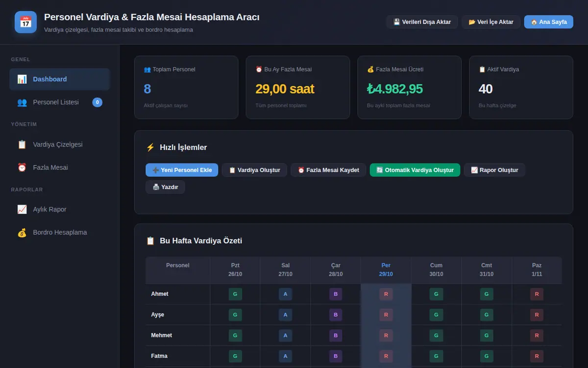Click Yeni Personel Ekle button
The height and width of the screenshot is (368, 588).
pyautogui.click(x=182, y=170)
